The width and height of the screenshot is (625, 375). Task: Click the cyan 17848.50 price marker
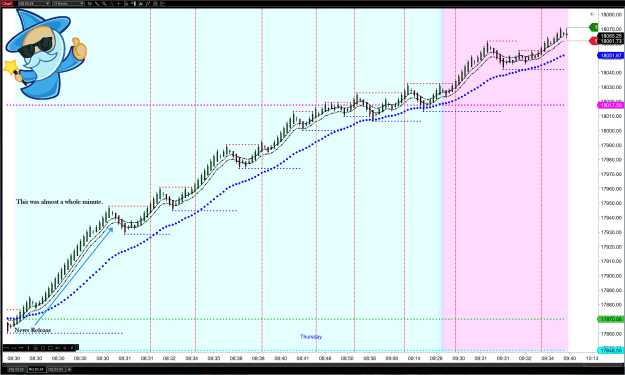coord(611,350)
